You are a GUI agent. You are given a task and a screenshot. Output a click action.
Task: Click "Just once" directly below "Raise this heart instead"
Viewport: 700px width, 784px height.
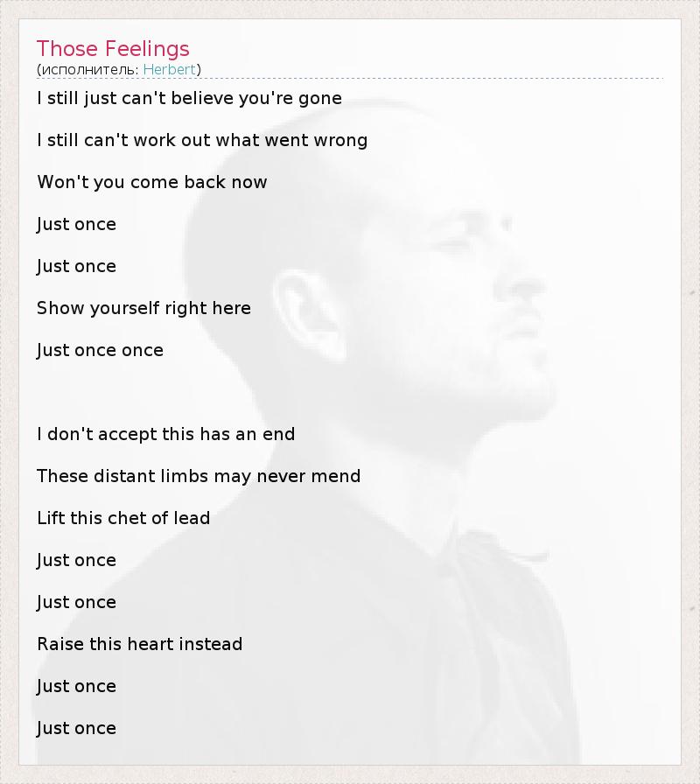click(76, 686)
